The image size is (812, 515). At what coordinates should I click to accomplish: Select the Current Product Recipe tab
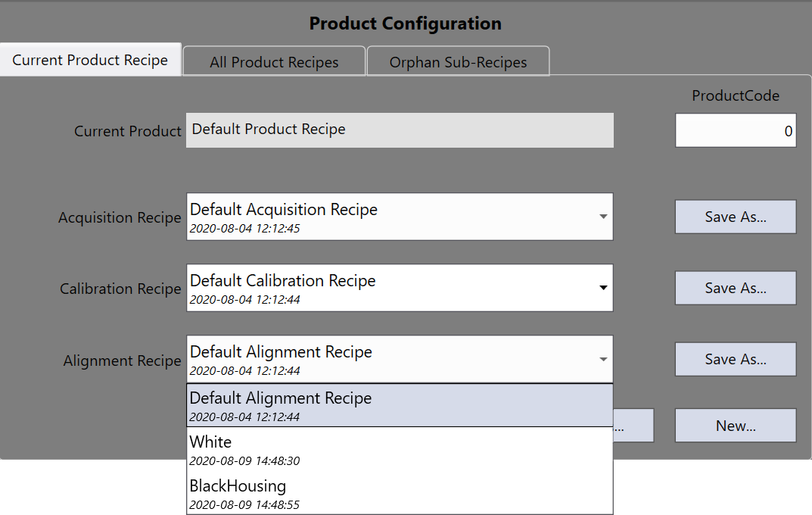[90, 61]
